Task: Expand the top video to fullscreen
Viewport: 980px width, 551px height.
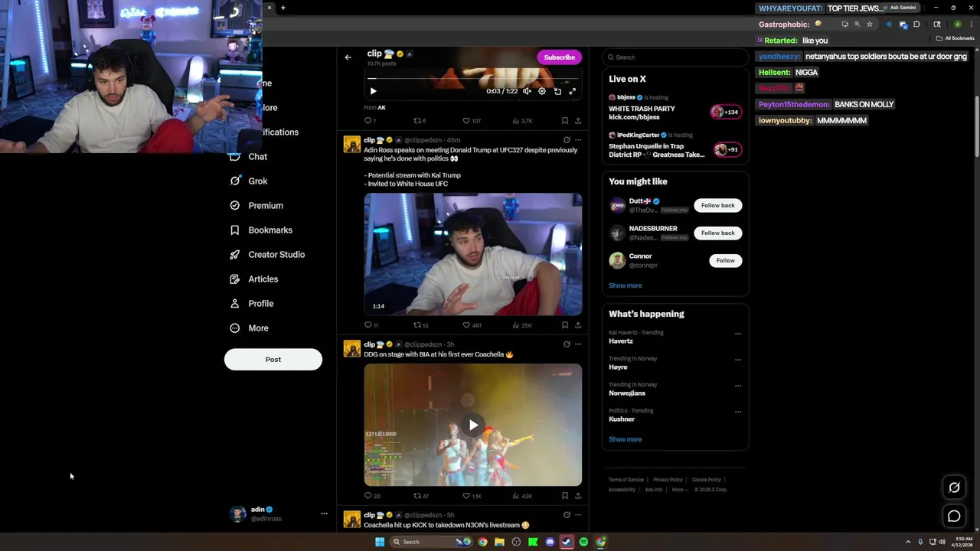Action: tap(572, 91)
